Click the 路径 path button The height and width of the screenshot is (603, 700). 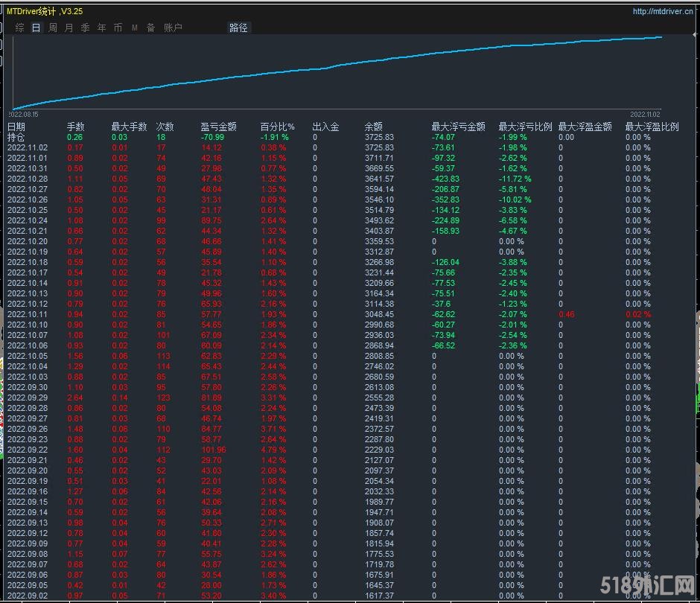pos(238,28)
